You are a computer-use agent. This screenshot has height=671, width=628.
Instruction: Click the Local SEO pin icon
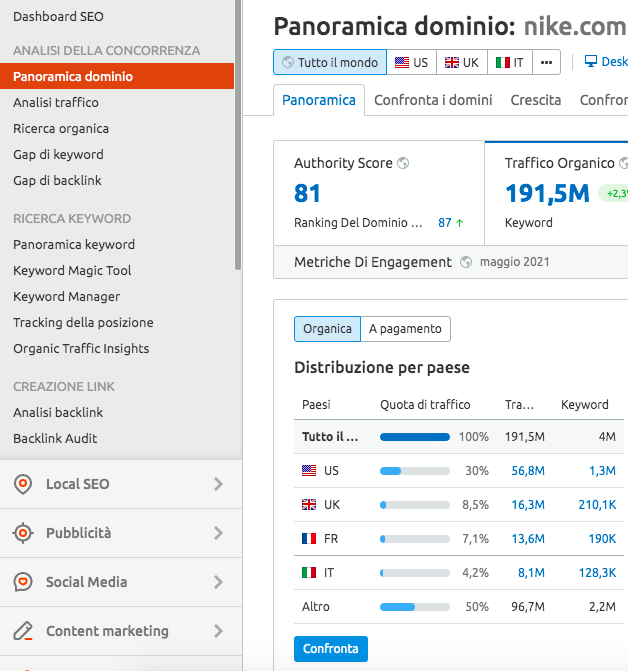pyautogui.click(x=23, y=484)
